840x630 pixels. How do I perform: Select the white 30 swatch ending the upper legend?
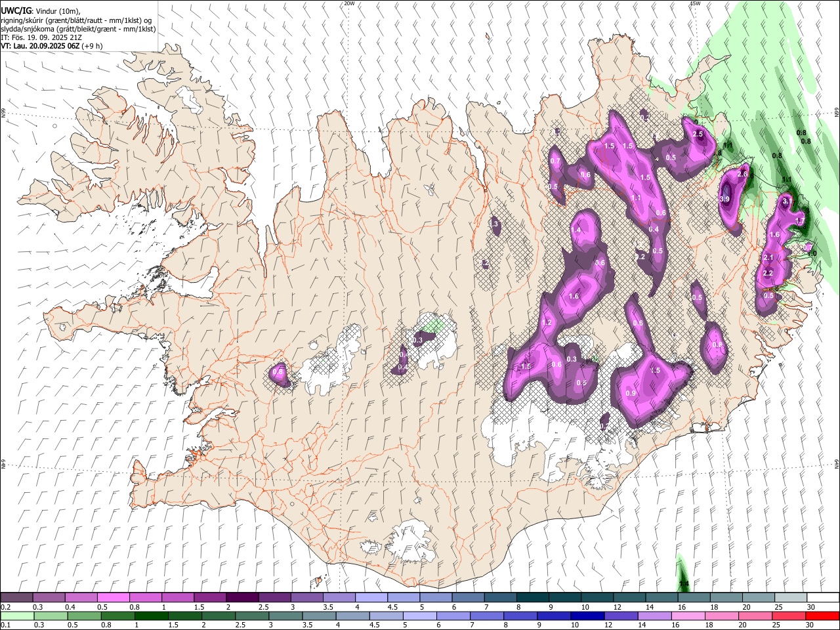tap(823, 598)
